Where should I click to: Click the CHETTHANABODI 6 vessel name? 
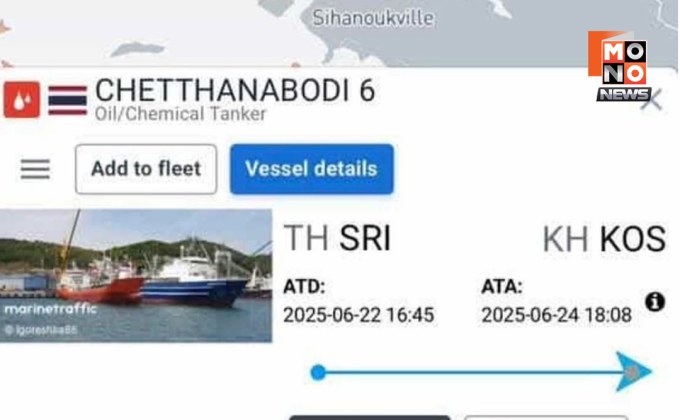tap(235, 90)
